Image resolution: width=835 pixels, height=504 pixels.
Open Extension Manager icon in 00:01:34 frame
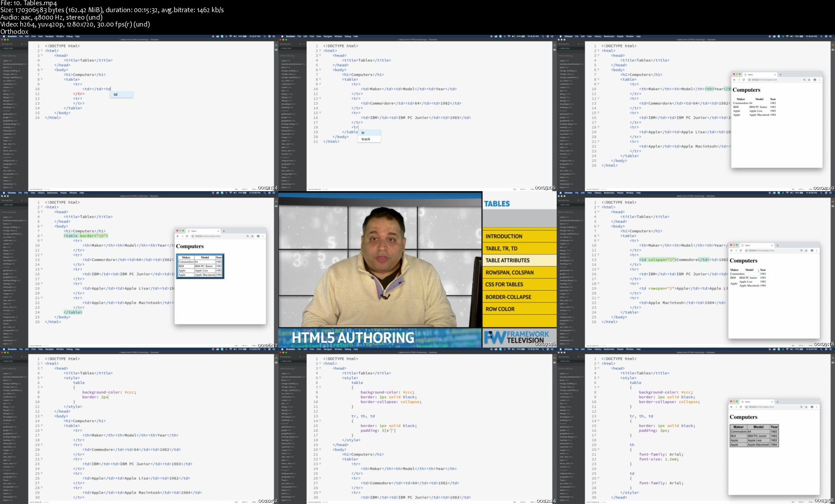click(276, 50)
